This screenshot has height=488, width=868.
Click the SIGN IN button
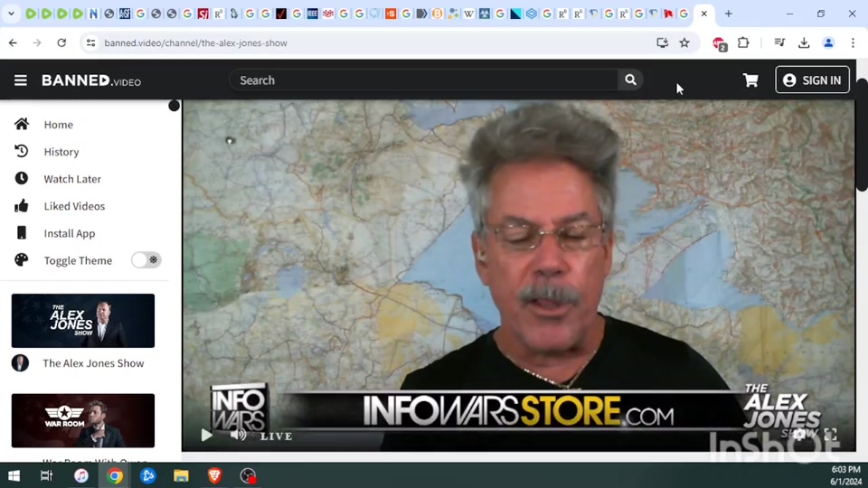point(812,80)
